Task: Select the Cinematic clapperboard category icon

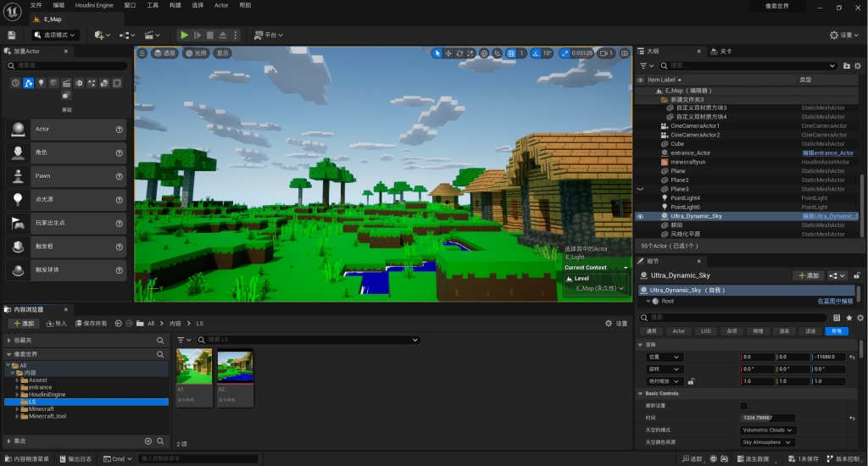Action: 66,83
